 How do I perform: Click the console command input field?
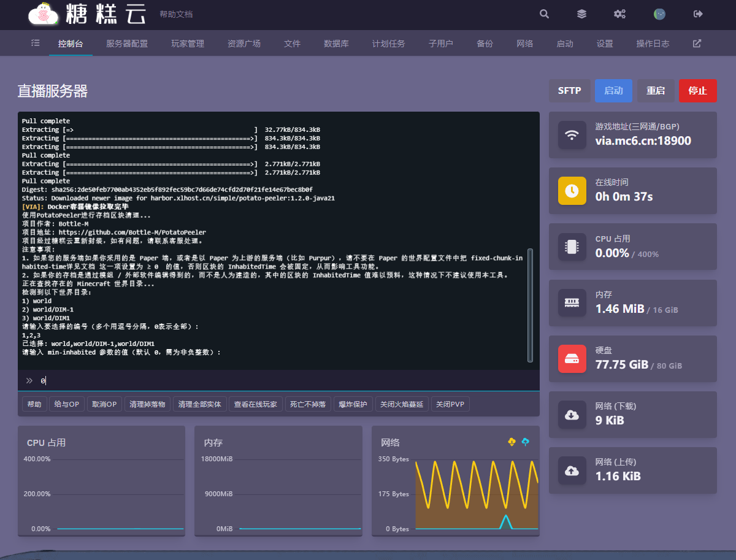[282, 381]
